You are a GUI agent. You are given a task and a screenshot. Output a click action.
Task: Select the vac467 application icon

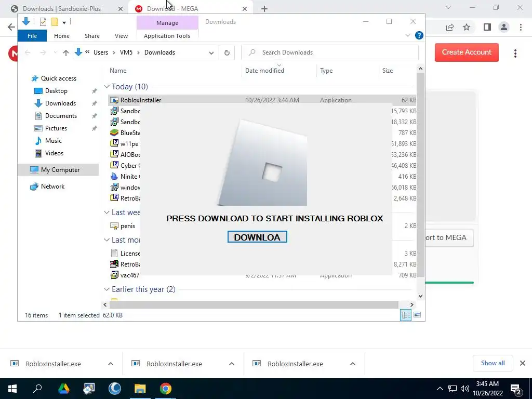pyautogui.click(x=114, y=275)
